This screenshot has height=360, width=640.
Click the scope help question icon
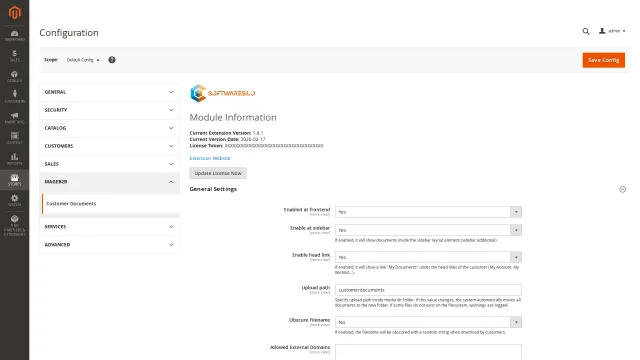coord(111,60)
